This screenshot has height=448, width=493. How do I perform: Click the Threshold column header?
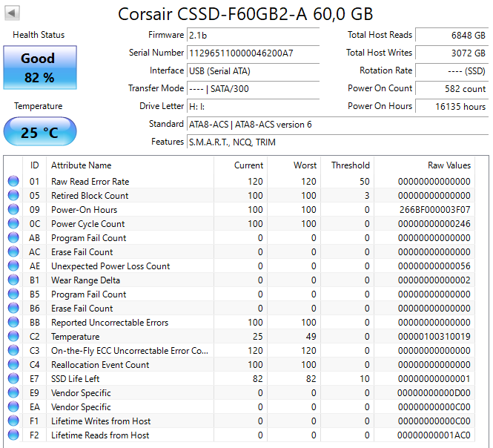(350, 165)
